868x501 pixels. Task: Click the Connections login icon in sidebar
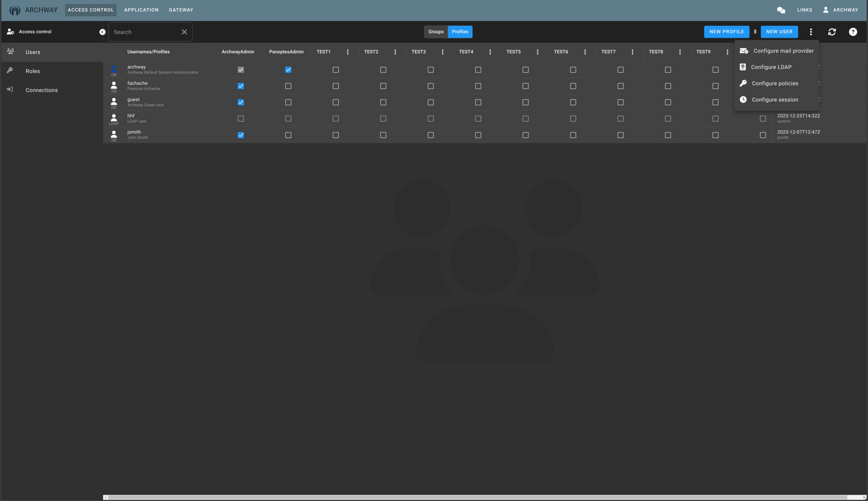tap(9, 90)
